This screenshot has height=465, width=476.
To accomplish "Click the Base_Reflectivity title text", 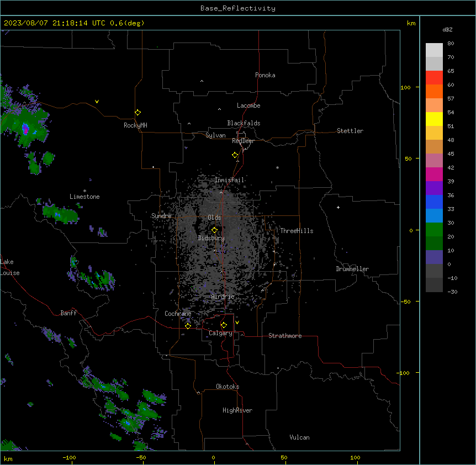I will click(x=238, y=8).
